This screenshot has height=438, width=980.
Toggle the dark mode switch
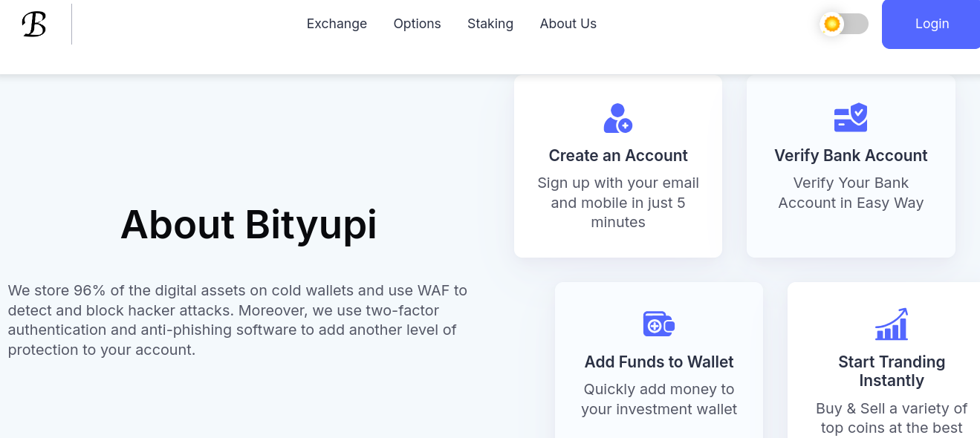[x=845, y=24]
